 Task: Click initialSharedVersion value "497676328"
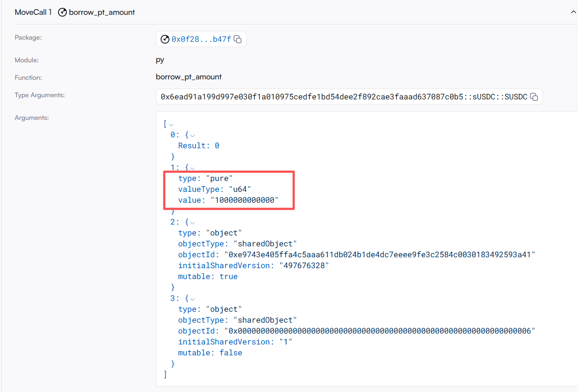coord(304,266)
